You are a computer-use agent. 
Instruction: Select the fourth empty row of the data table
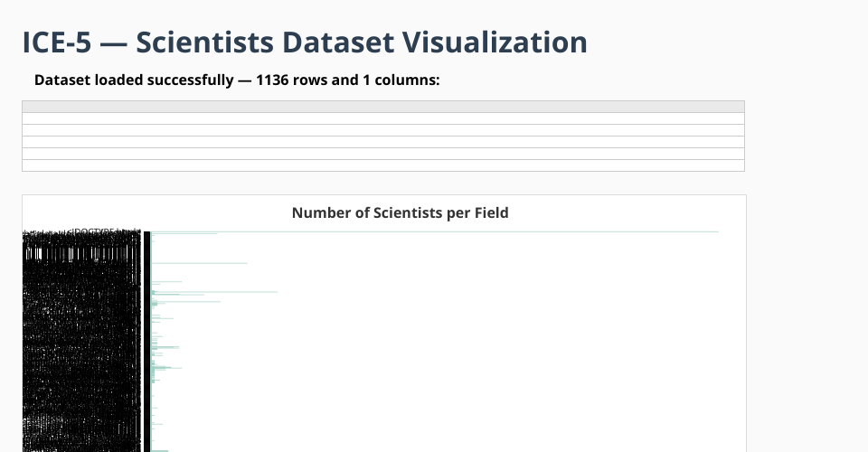[x=382, y=154]
